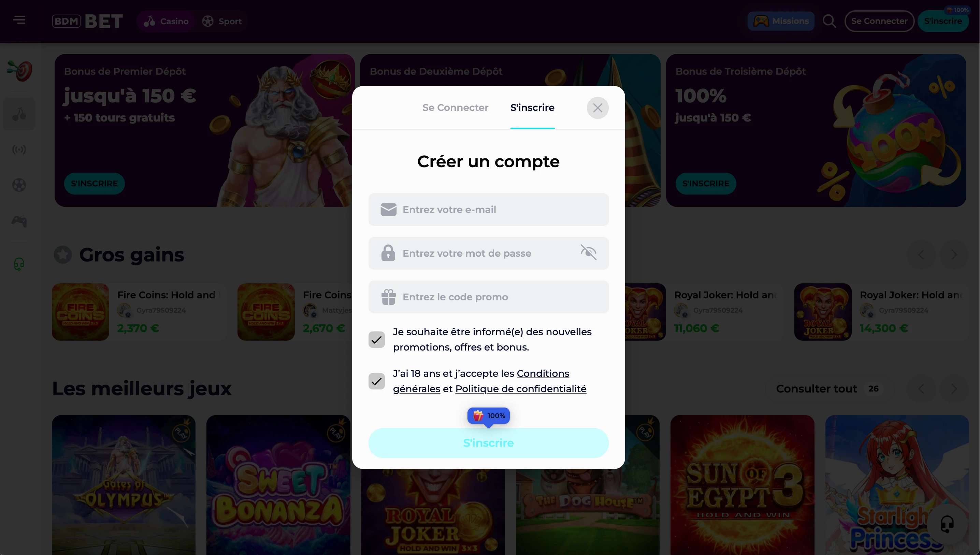
Task: Click the search magnifier icon
Action: coord(829,21)
